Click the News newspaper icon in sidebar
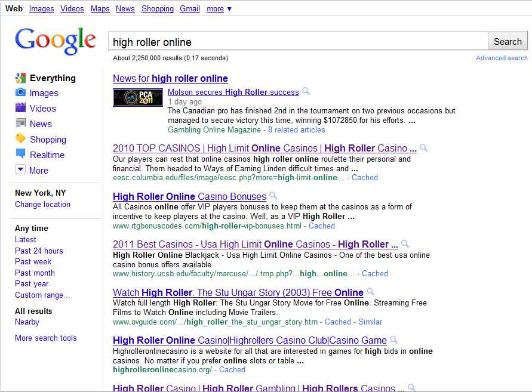 pos(20,123)
